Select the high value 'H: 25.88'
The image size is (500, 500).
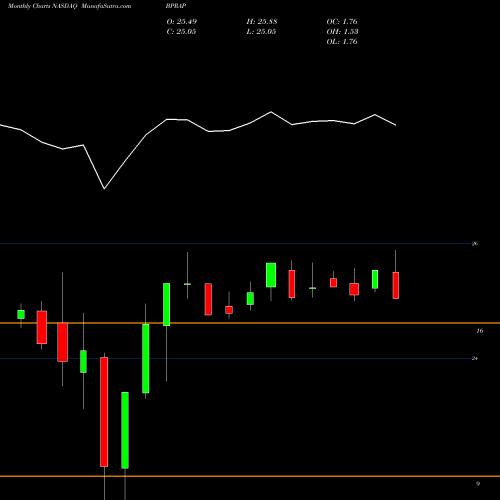point(262,22)
